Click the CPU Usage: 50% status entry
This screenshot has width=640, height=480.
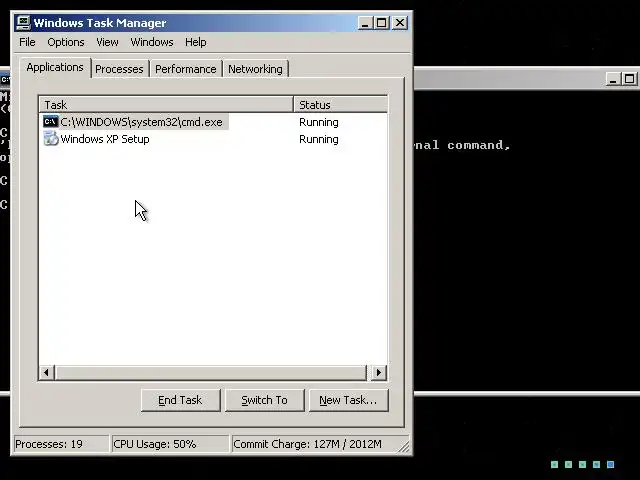point(170,444)
